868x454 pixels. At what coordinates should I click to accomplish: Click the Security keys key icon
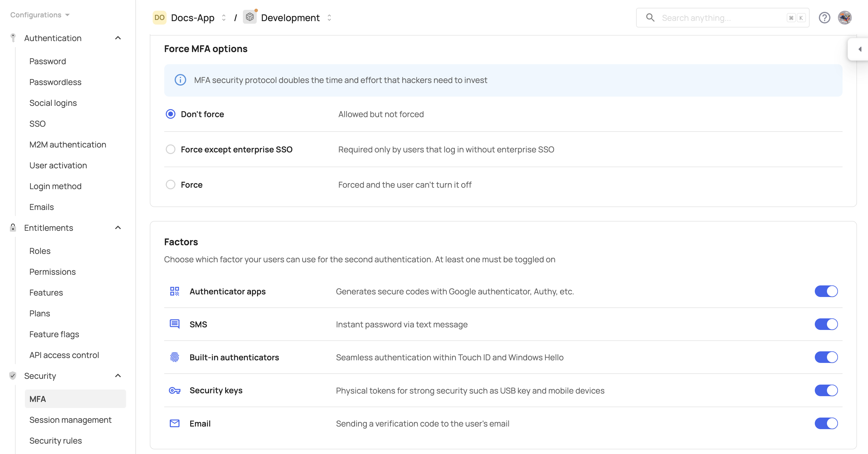coord(175,390)
